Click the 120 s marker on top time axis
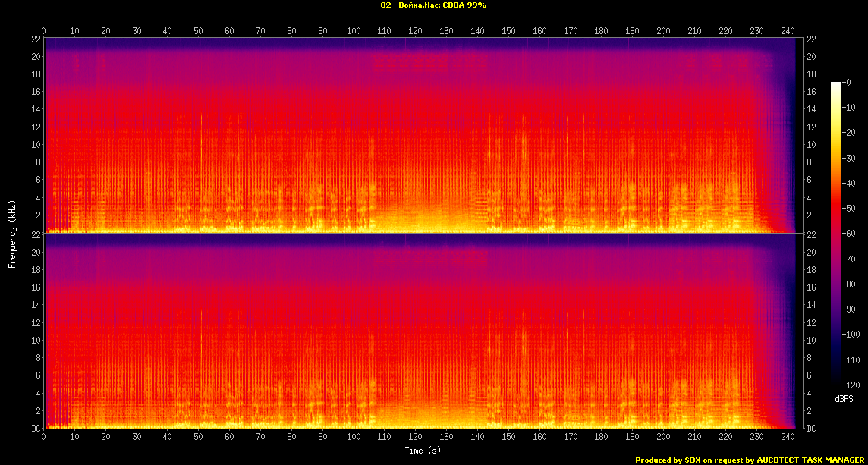868x465 pixels. point(415,30)
